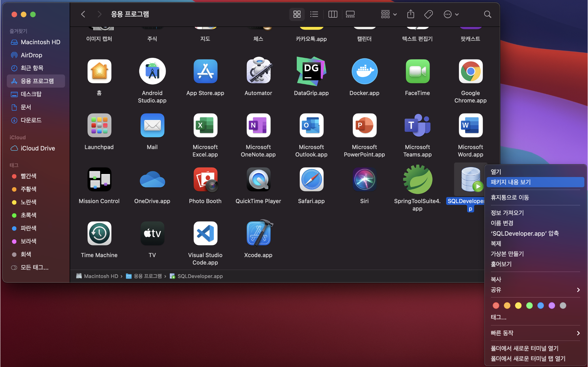Screen dimensions: 588x367
Task: Click the Google Chrome.app icon
Action: pos(471,71)
